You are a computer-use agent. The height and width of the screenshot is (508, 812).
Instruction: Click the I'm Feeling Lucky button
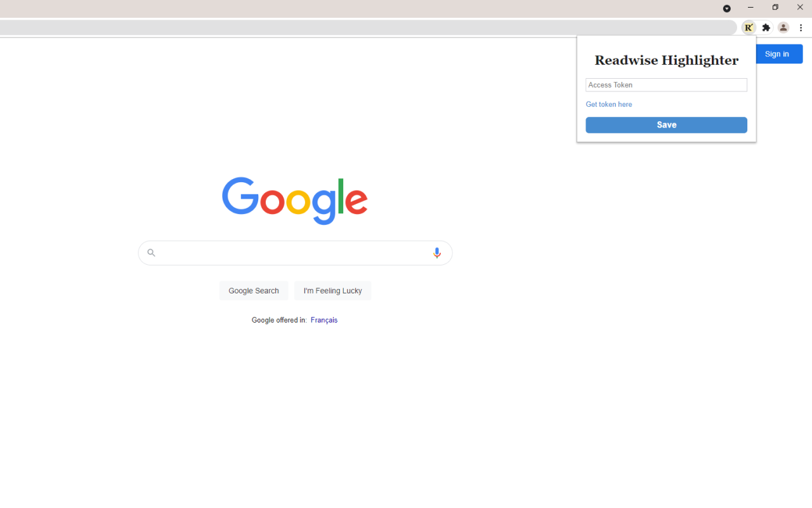coord(332,291)
